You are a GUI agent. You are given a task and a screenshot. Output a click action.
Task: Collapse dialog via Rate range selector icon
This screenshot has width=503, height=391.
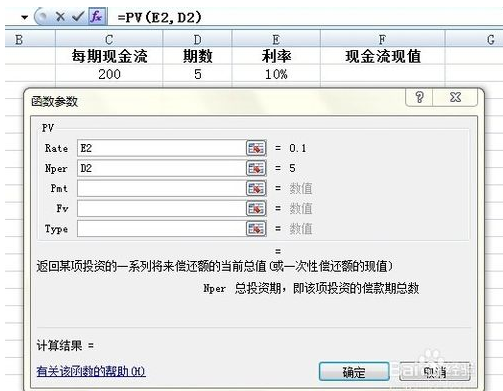(256, 148)
